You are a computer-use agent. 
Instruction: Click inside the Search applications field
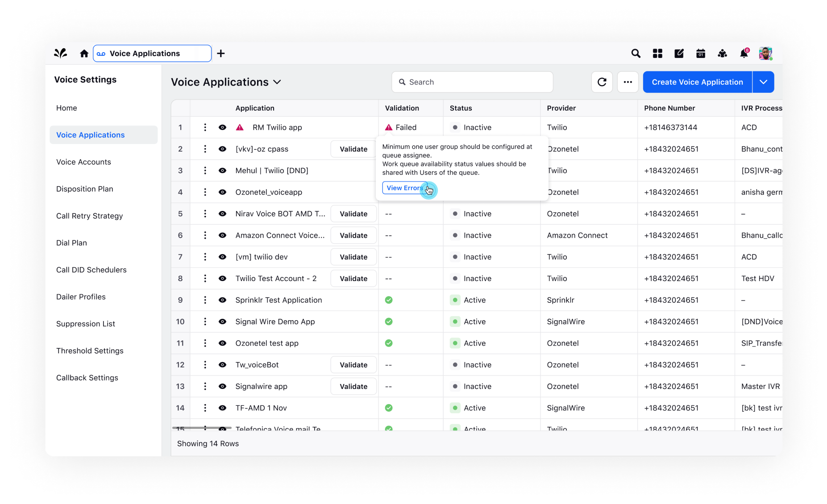[472, 82]
